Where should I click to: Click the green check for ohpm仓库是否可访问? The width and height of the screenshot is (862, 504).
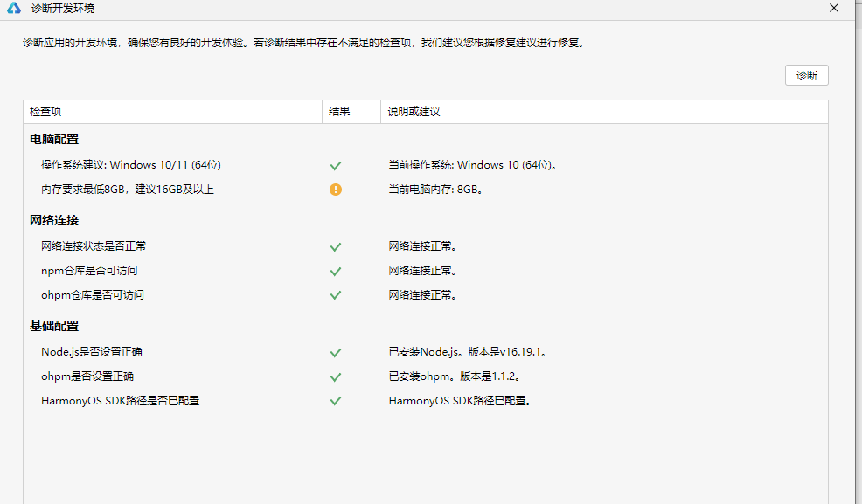336,295
